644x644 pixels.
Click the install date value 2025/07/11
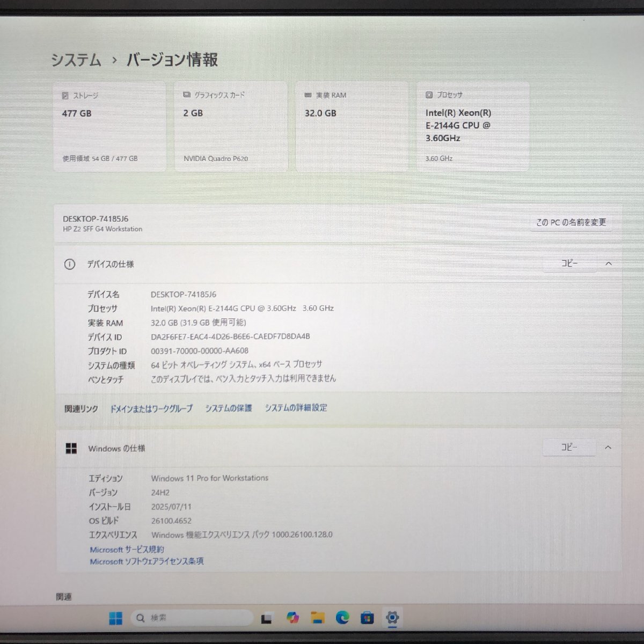pyautogui.click(x=171, y=507)
